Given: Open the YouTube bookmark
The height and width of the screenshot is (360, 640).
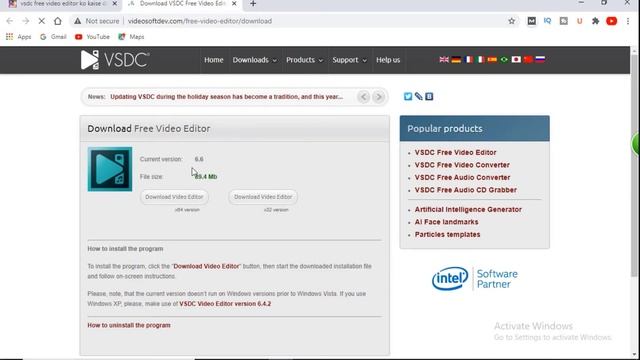Looking at the screenshot, I should click(x=92, y=37).
